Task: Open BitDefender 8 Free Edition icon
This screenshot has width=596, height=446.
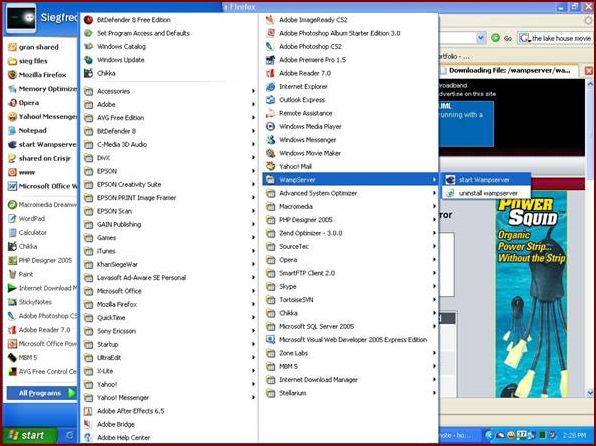Action: [88, 20]
